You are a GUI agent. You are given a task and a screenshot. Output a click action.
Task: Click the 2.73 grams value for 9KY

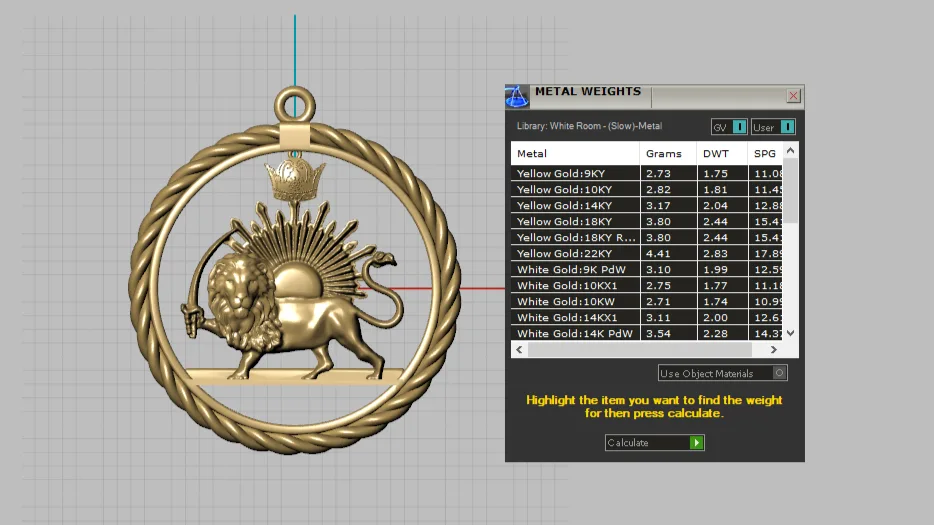pyautogui.click(x=658, y=173)
